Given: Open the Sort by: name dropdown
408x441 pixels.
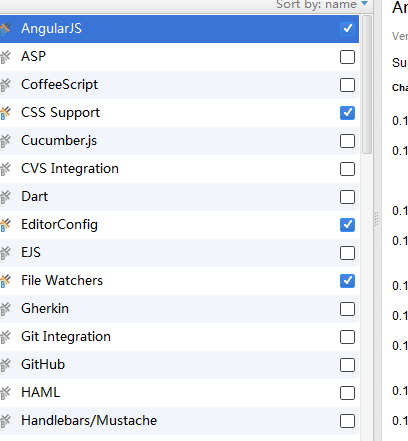Looking at the screenshot, I should [x=322, y=4].
